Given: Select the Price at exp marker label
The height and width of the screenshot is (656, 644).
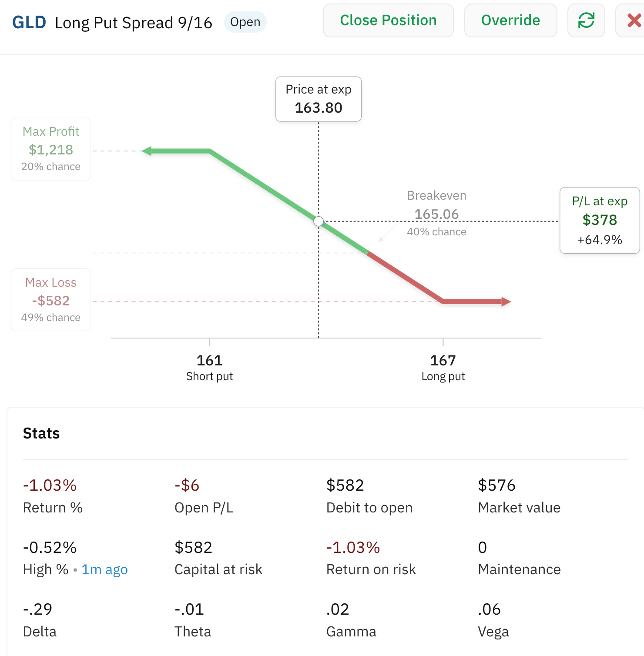Looking at the screenshot, I should tap(319, 99).
